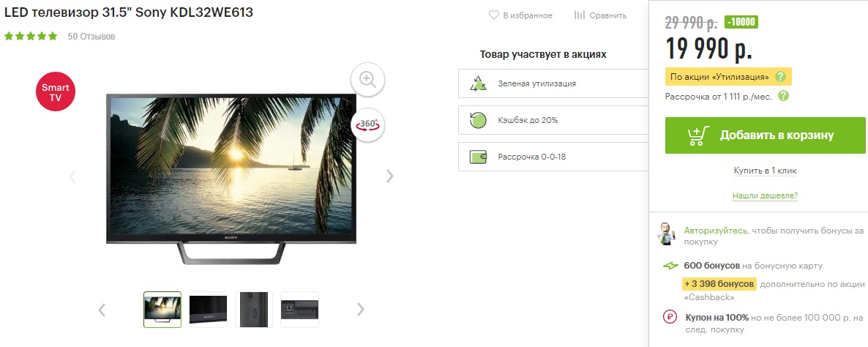Click help icon next to Рассрочка от 1 111 р./мес.
This screenshot has width=868, height=347.
[783, 96]
